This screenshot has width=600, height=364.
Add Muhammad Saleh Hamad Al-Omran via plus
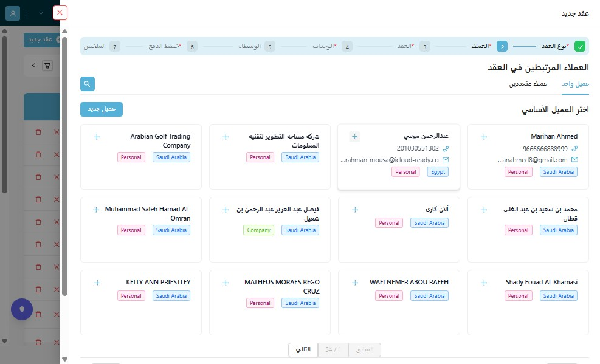(96, 210)
